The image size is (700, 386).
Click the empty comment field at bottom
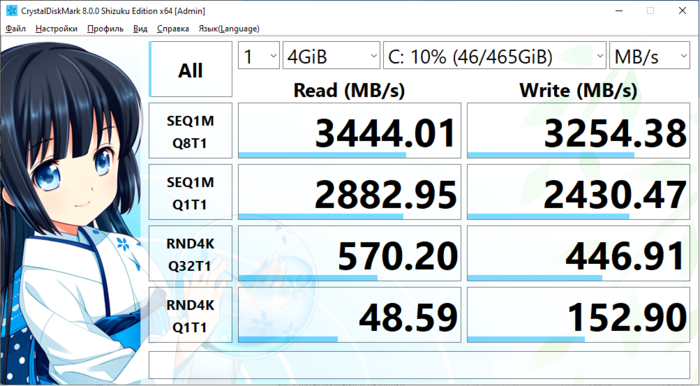(419, 365)
